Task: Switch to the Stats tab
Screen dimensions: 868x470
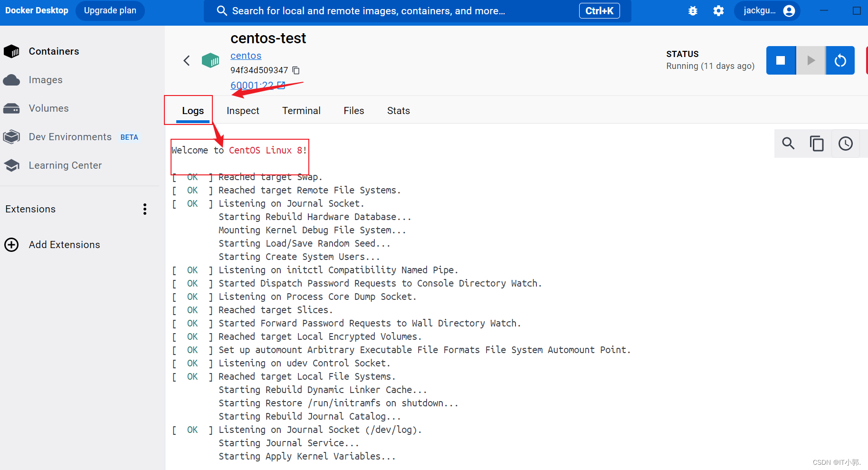Action: 399,111
